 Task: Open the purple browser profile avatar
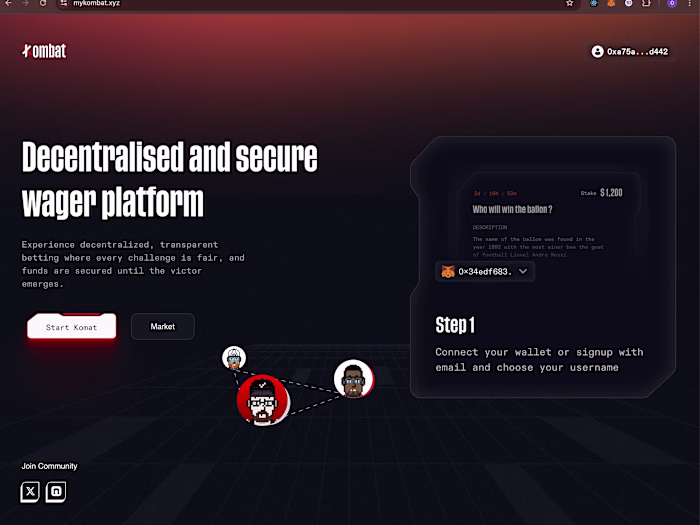[672, 3]
